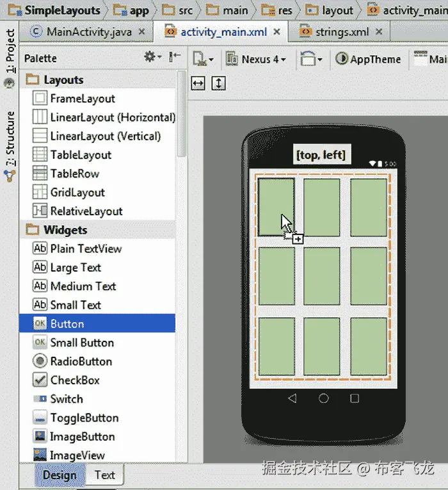Select the ToggleButton label in palette

(x=84, y=418)
